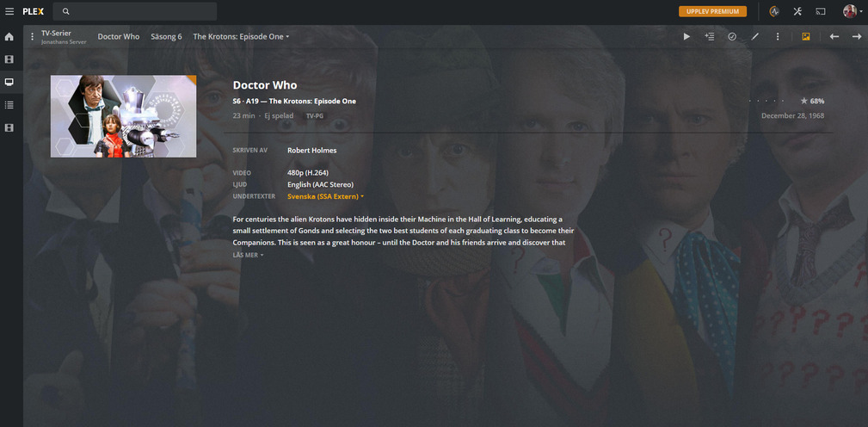Click the UPPLEV PREMIUM button
Image resolution: width=868 pixels, height=427 pixels.
(712, 11)
